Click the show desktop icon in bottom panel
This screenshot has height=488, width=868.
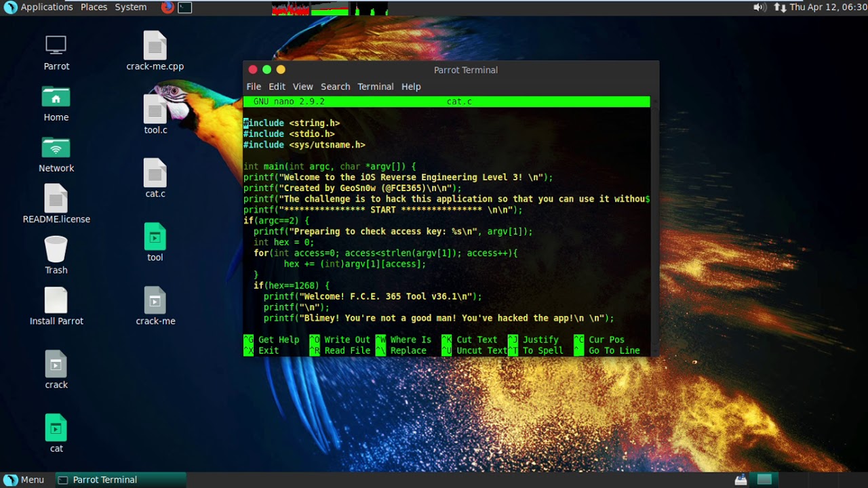tap(741, 480)
